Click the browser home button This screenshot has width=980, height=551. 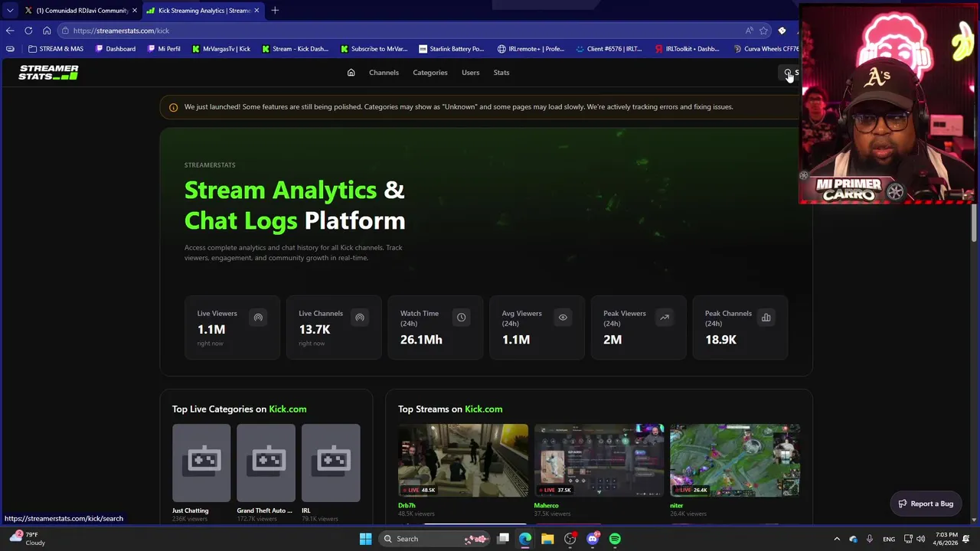47,31
